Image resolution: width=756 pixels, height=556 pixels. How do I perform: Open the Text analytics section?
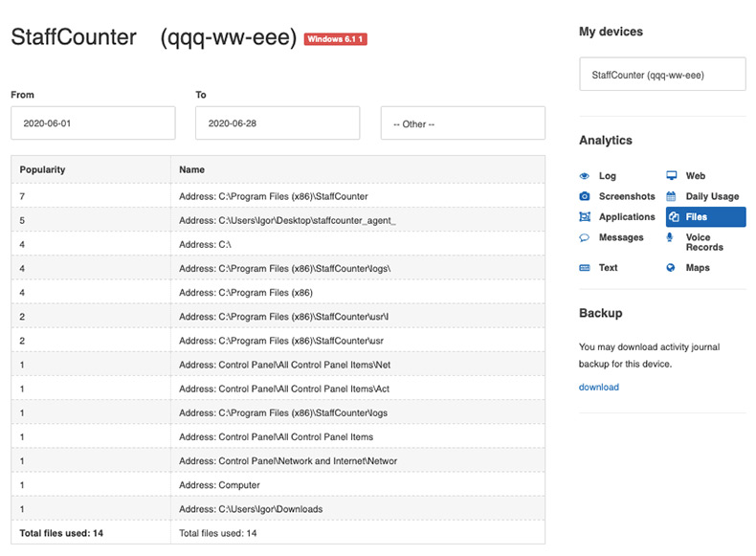pos(608,268)
